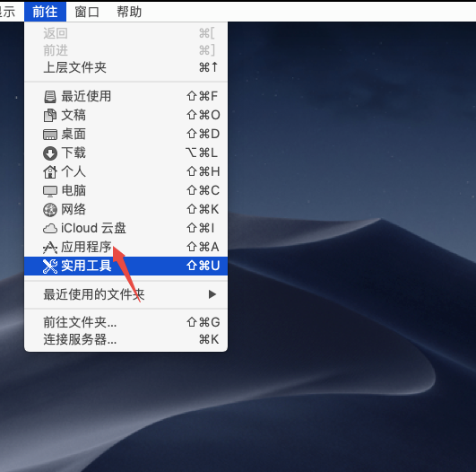
Task: Select 电脑 label in menu
Action: (74, 190)
